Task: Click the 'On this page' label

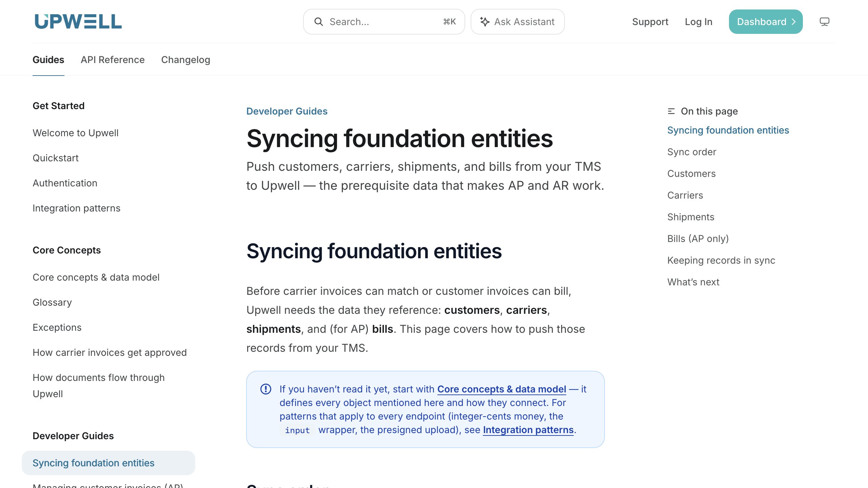Action: [x=709, y=111]
